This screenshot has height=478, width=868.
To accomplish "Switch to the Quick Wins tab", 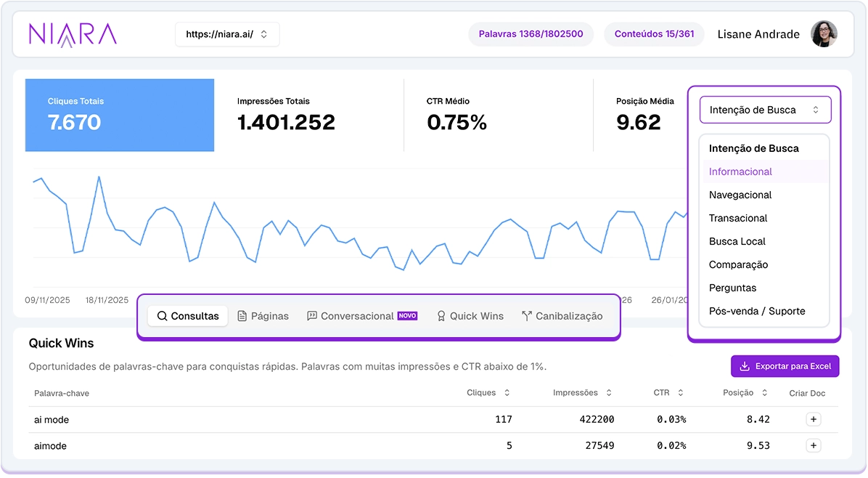I will tap(470, 315).
